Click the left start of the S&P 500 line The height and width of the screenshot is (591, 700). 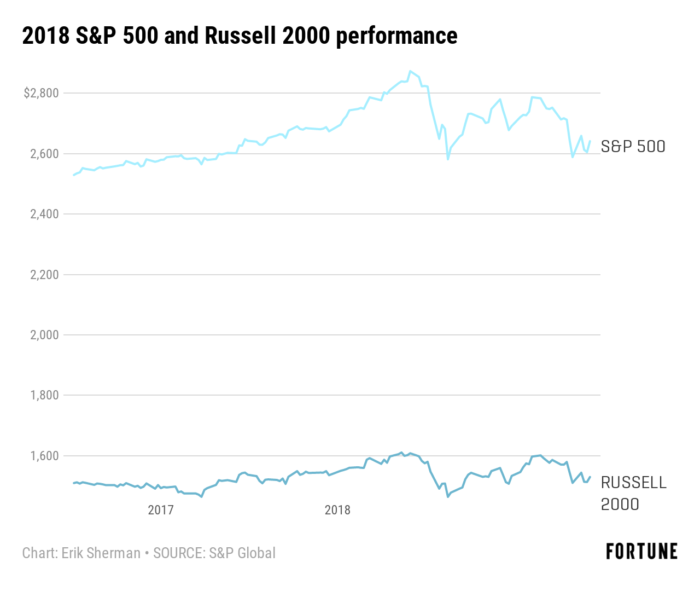tap(74, 175)
